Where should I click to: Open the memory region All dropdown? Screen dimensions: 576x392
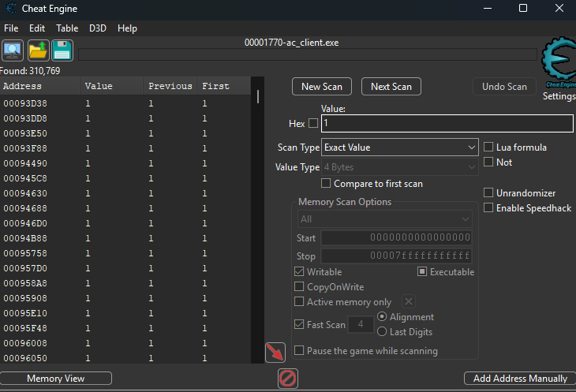pos(384,219)
